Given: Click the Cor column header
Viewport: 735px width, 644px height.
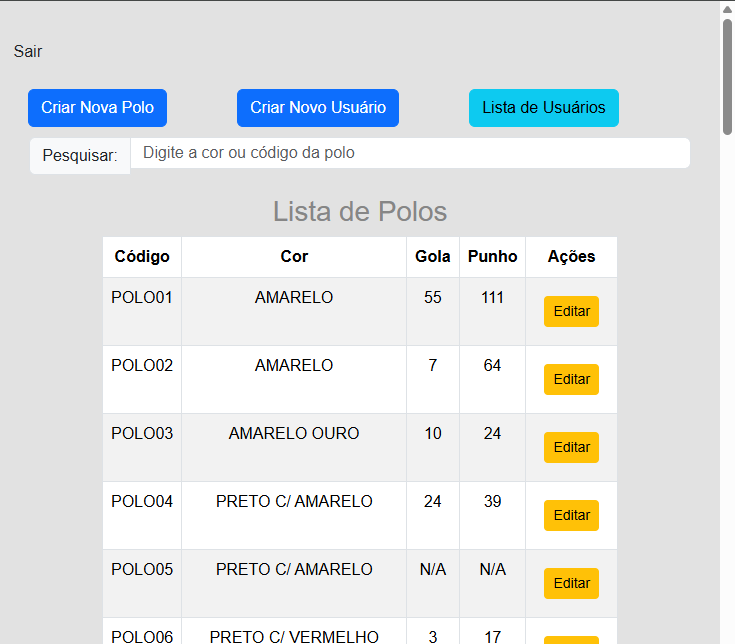Looking at the screenshot, I should click(x=294, y=257).
